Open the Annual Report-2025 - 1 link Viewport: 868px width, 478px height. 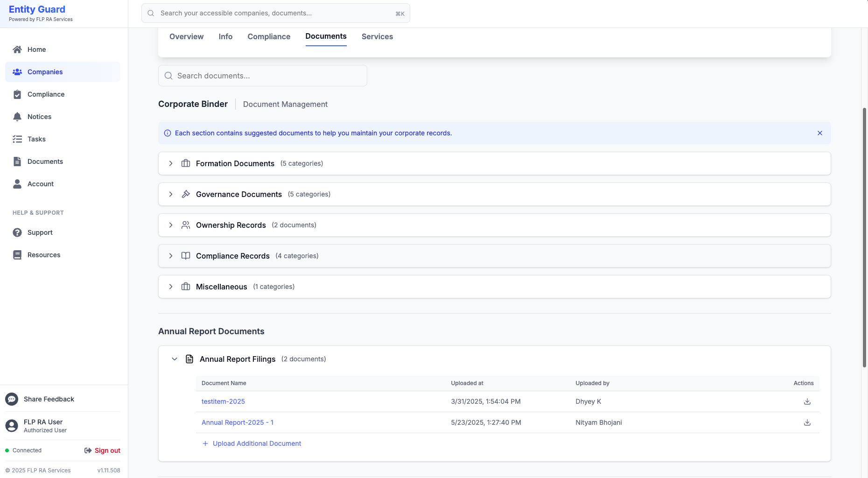pos(238,422)
